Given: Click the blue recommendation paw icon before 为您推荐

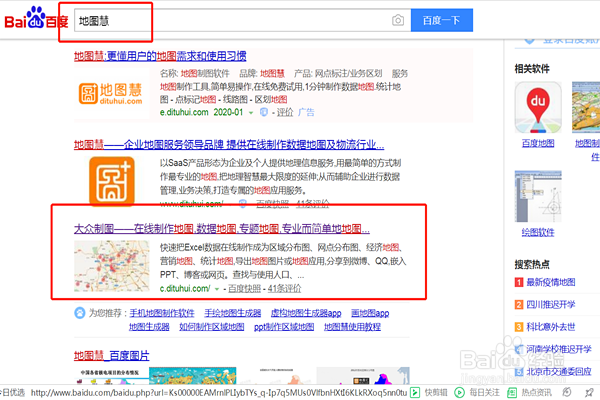Looking at the screenshot, I should (x=80, y=313).
